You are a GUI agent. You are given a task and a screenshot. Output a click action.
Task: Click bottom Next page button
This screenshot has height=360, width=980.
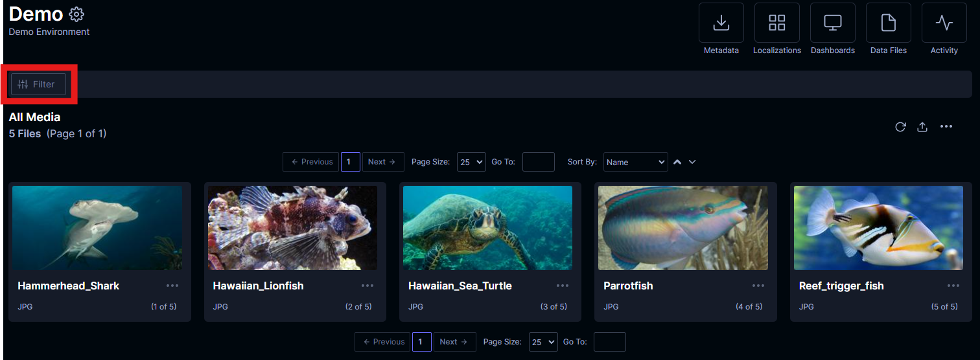(455, 342)
